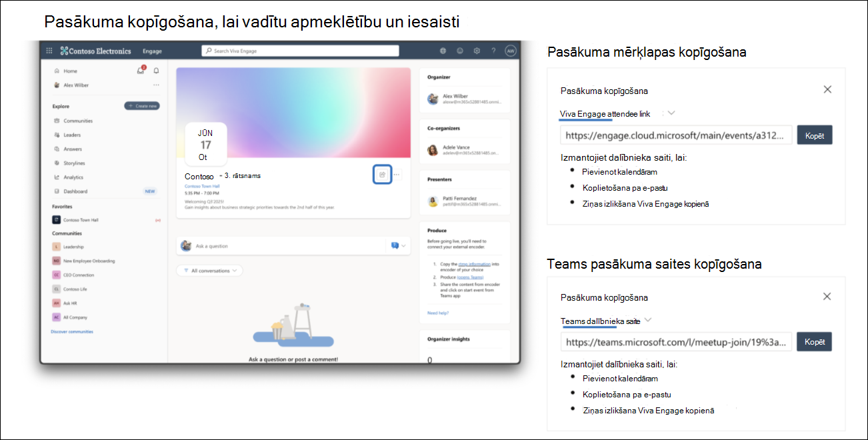Open event more options ellipsis
The image size is (868, 440).
tap(397, 175)
